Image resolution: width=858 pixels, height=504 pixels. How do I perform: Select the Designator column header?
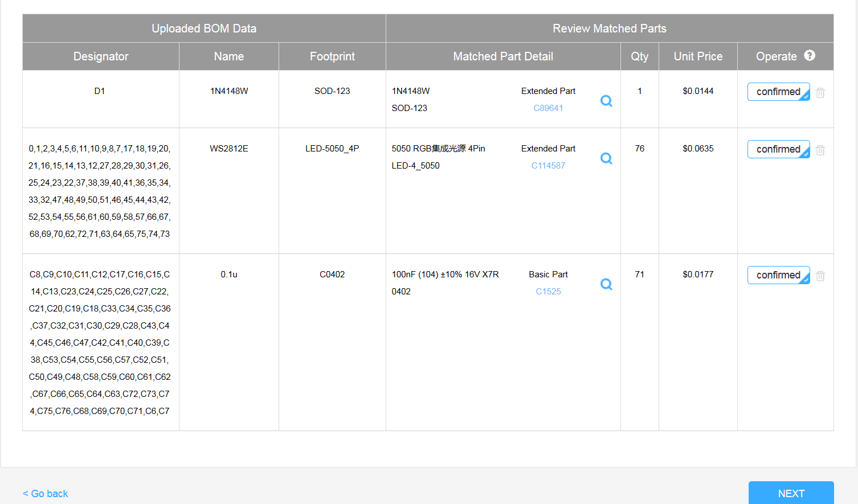pos(100,56)
